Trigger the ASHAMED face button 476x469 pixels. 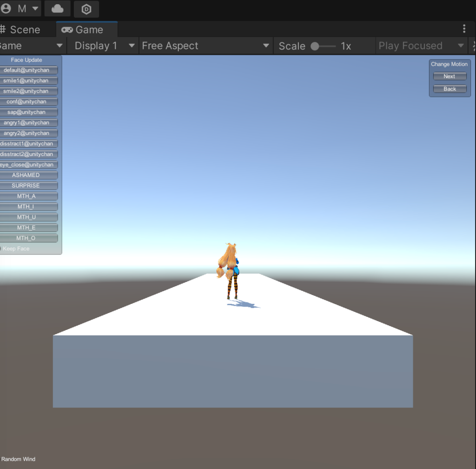click(x=28, y=175)
